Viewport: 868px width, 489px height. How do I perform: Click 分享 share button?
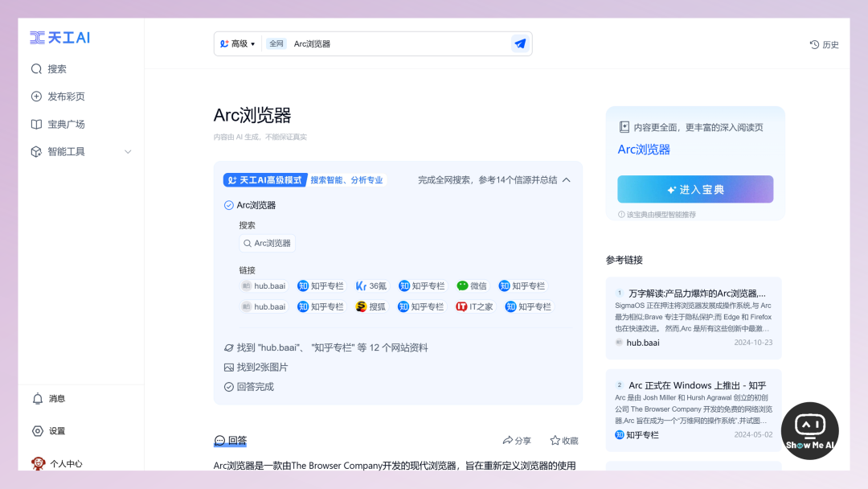[x=517, y=440]
